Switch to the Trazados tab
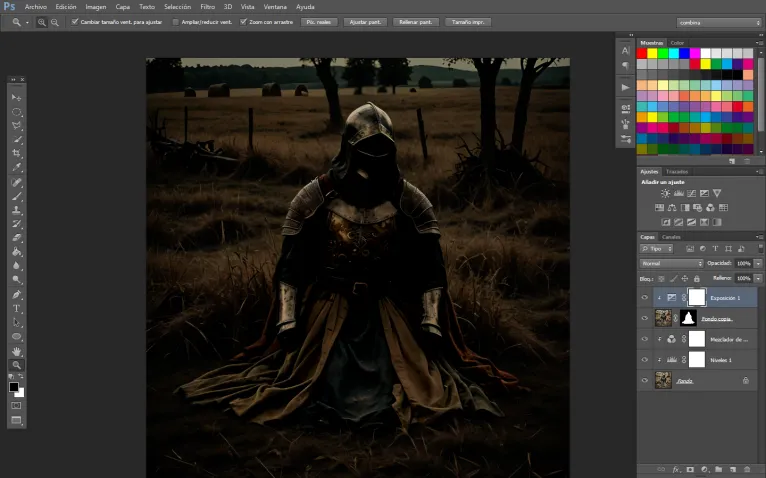 [x=677, y=172]
